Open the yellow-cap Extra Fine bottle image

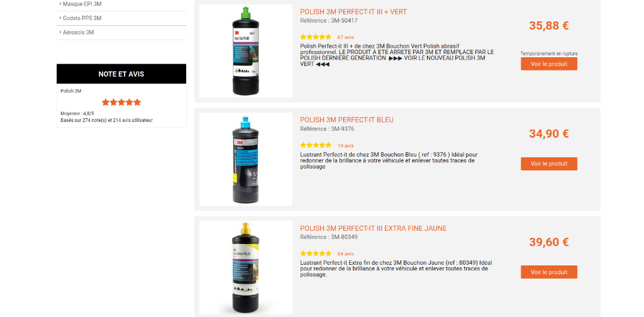246,268
